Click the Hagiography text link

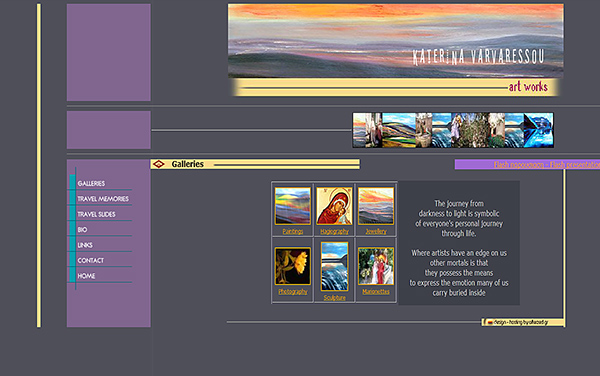pyautogui.click(x=334, y=231)
